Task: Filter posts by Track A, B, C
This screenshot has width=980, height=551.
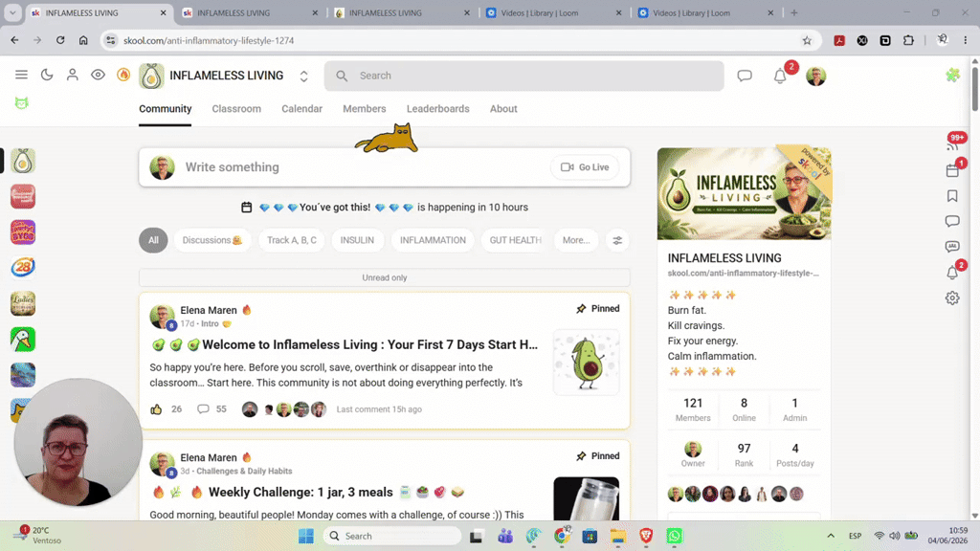Action: click(x=292, y=240)
